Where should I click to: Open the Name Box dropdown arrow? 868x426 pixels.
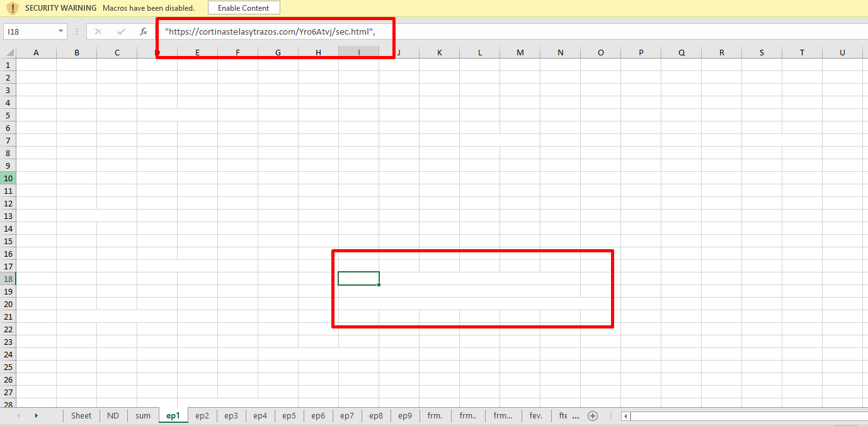click(x=61, y=31)
